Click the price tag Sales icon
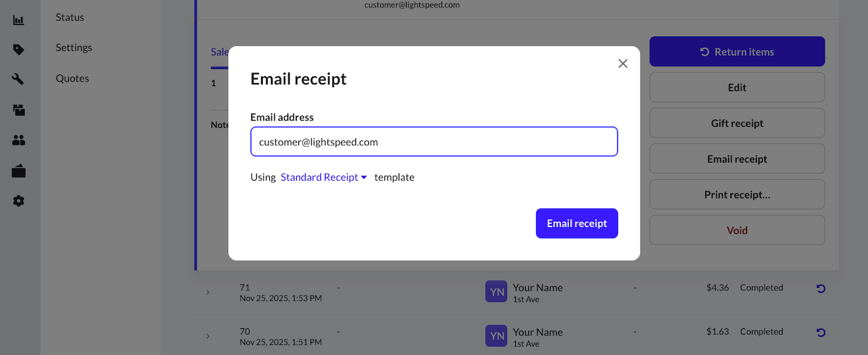Image resolution: width=868 pixels, height=355 pixels. (19, 50)
